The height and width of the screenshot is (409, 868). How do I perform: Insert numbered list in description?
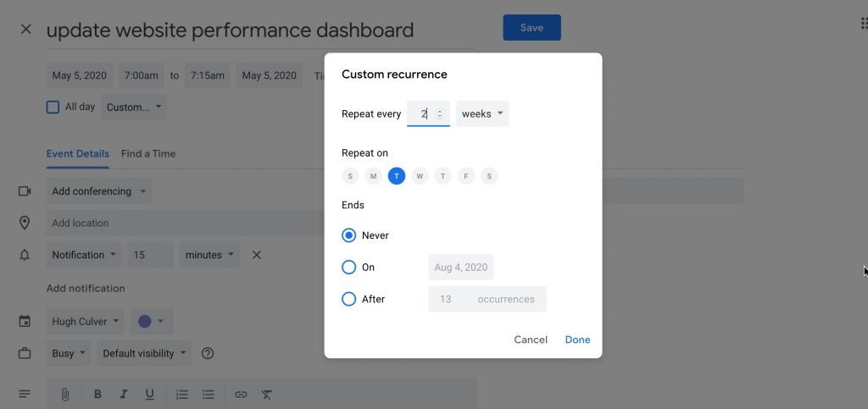182,395
